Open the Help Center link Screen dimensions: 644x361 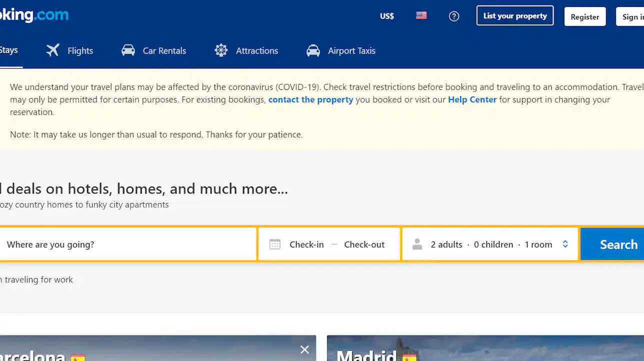click(472, 99)
